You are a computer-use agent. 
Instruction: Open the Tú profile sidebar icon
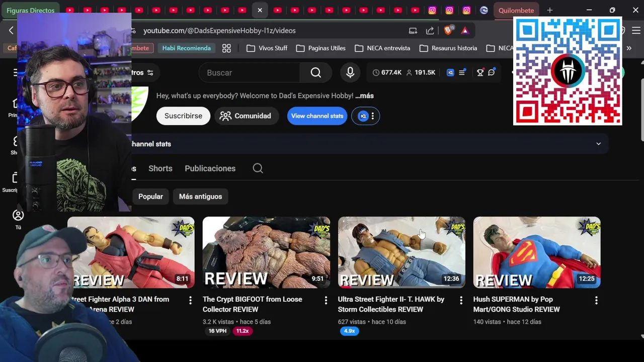coord(18,220)
